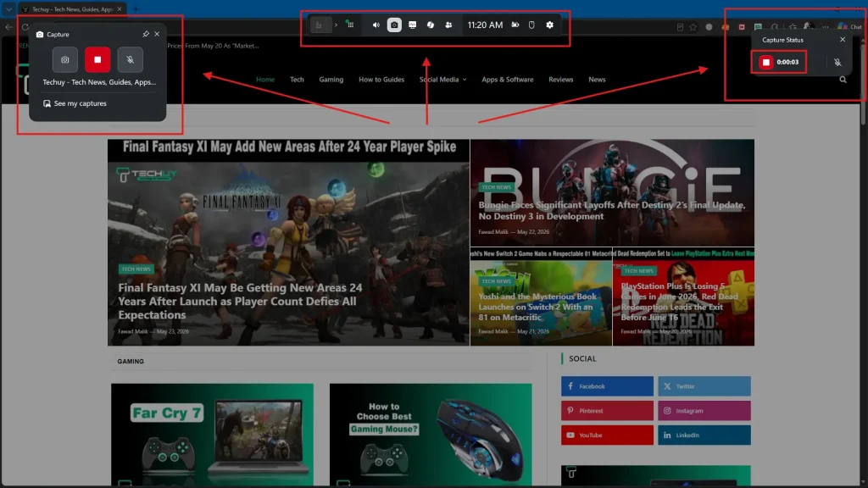
Task: Open the browser tab list dropdown
Action: click(x=8, y=8)
